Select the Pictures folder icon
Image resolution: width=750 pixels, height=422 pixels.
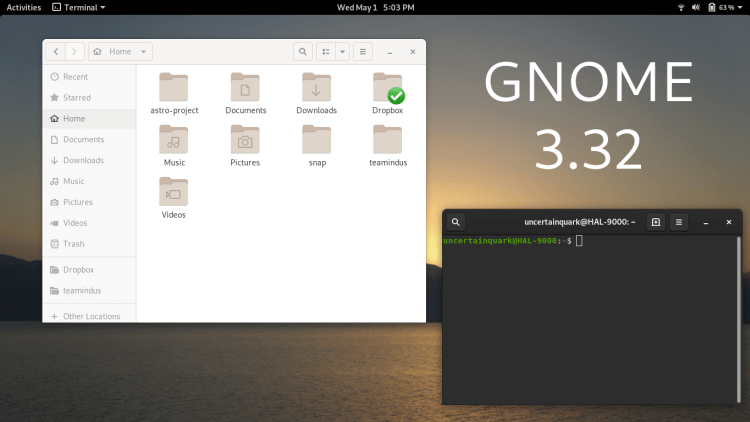pos(245,140)
